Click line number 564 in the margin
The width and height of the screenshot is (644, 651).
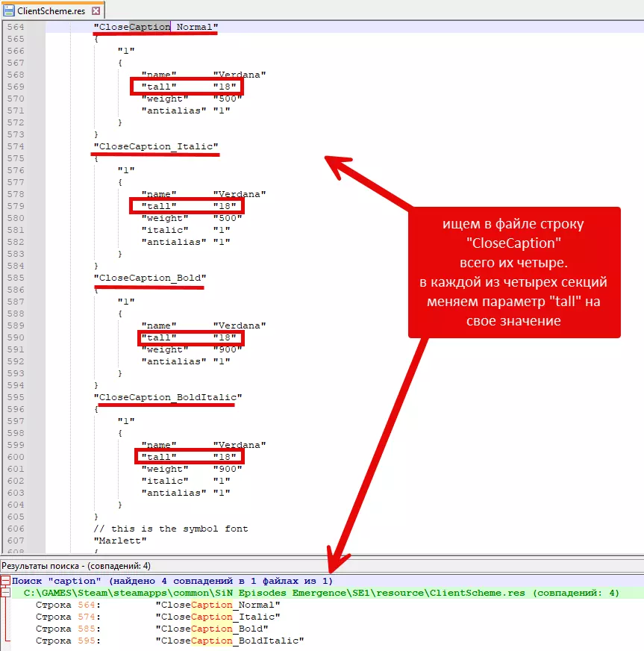click(x=16, y=27)
